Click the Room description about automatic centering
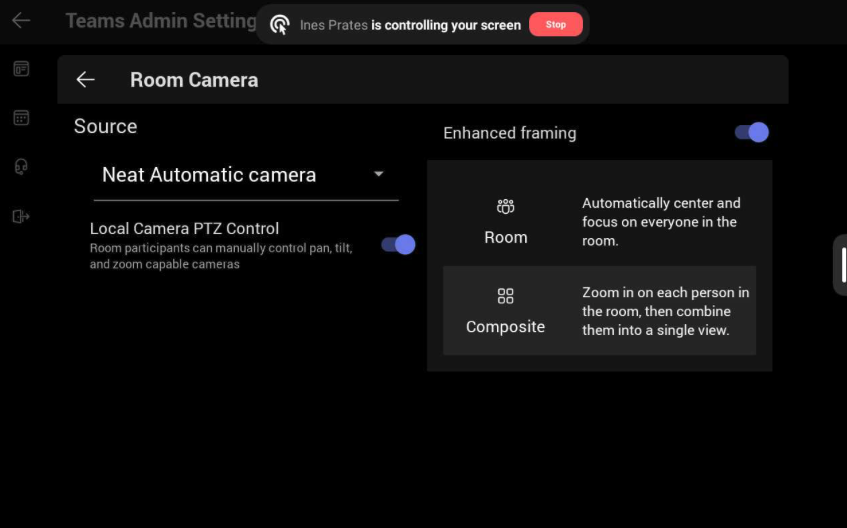 point(661,221)
